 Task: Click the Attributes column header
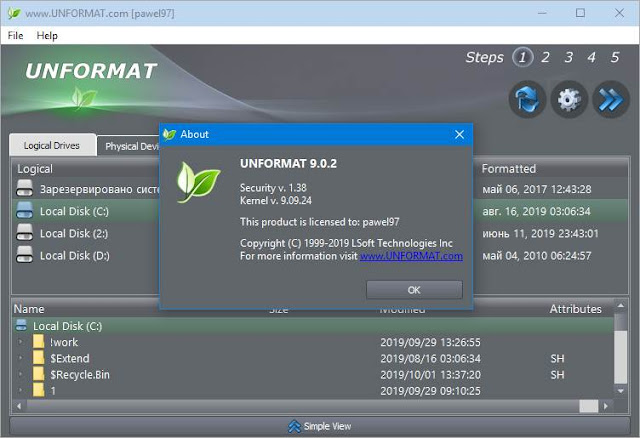pos(576,309)
